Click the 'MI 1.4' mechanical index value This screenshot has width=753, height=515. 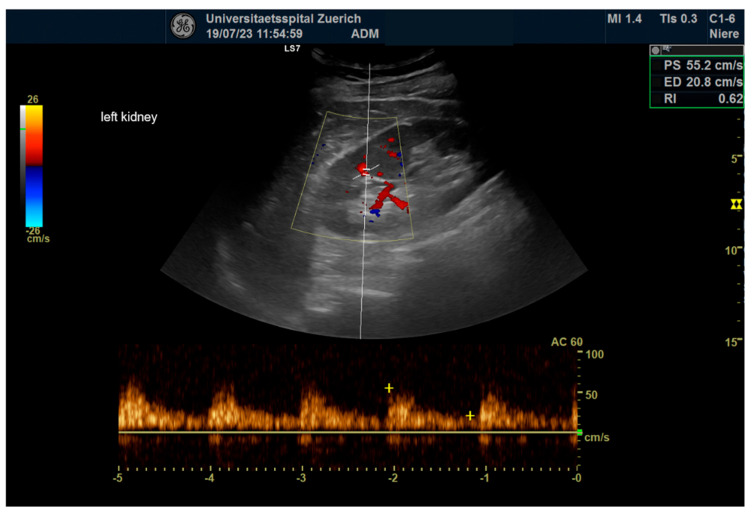click(x=624, y=19)
